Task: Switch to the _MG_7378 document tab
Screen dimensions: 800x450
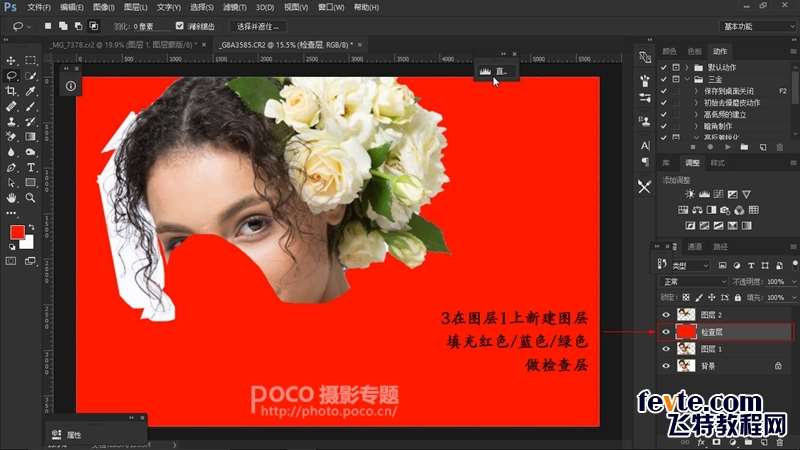Action: click(123, 45)
